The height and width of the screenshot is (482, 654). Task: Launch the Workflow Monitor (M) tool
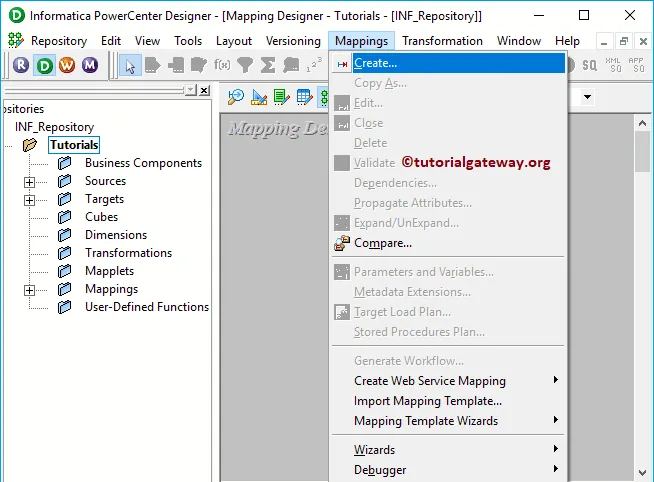pos(90,65)
